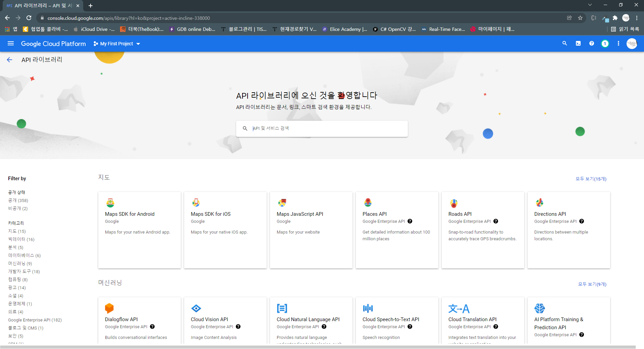This screenshot has height=349, width=644.
Task: Filter category Google Enterprise API (182)
Action: [x=35, y=320]
